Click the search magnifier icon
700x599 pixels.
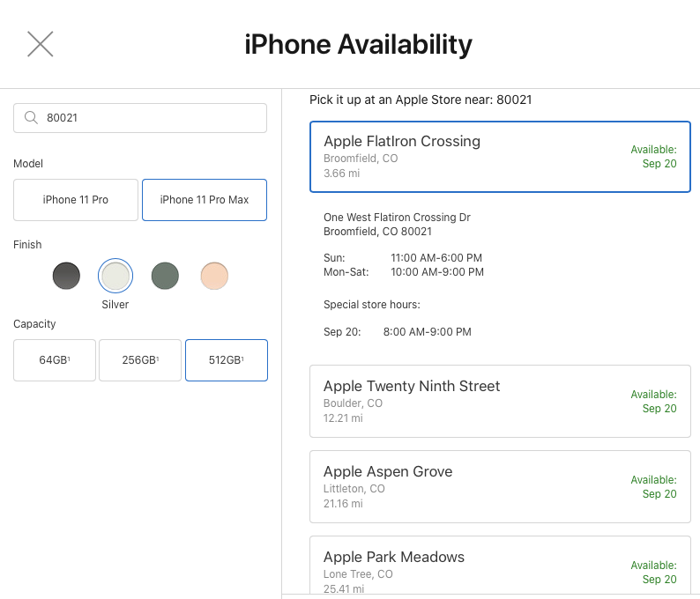[31, 118]
